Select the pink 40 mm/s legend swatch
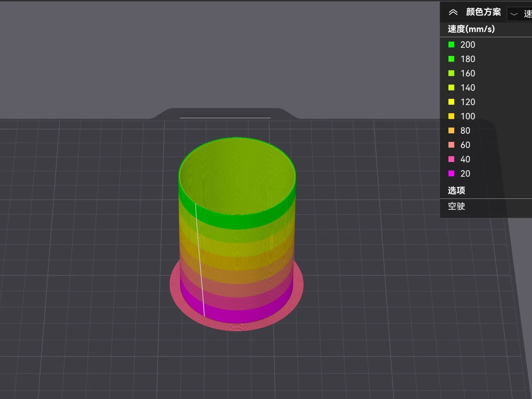532x399 pixels. [452, 159]
